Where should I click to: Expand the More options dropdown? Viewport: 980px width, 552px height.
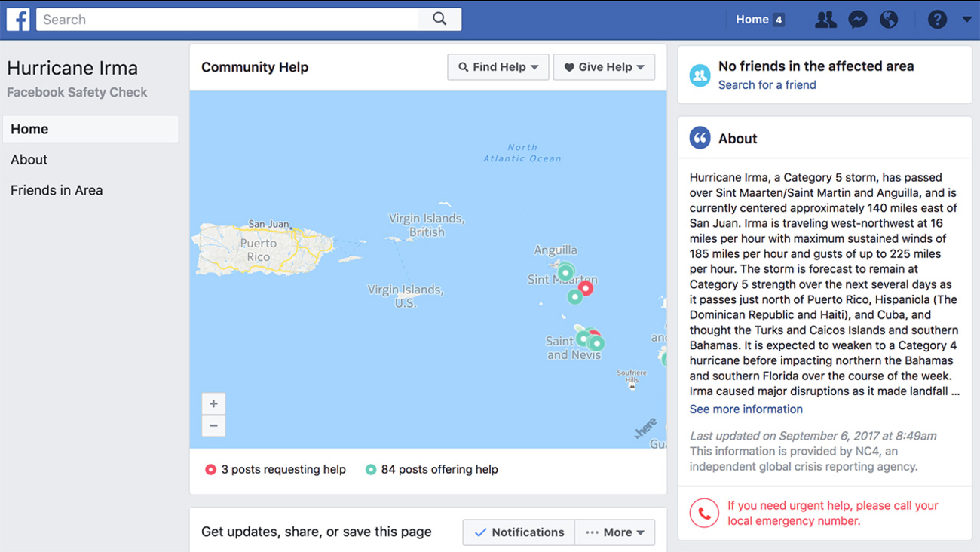[x=614, y=532]
